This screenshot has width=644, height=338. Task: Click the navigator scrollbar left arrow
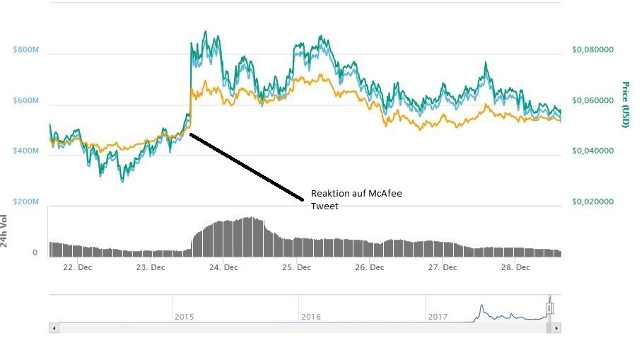(x=54, y=328)
